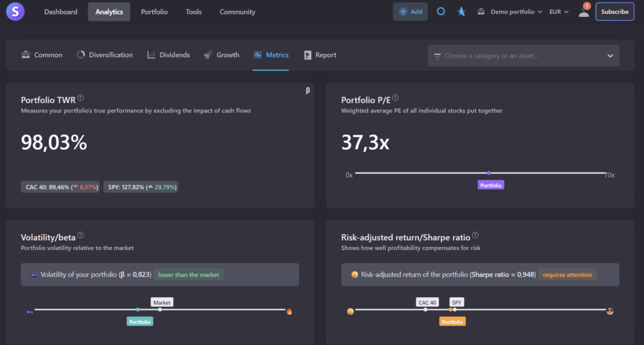Open the search magnifier icon
The width and height of the screenshot is (644, 345).
tap(441, 11)
